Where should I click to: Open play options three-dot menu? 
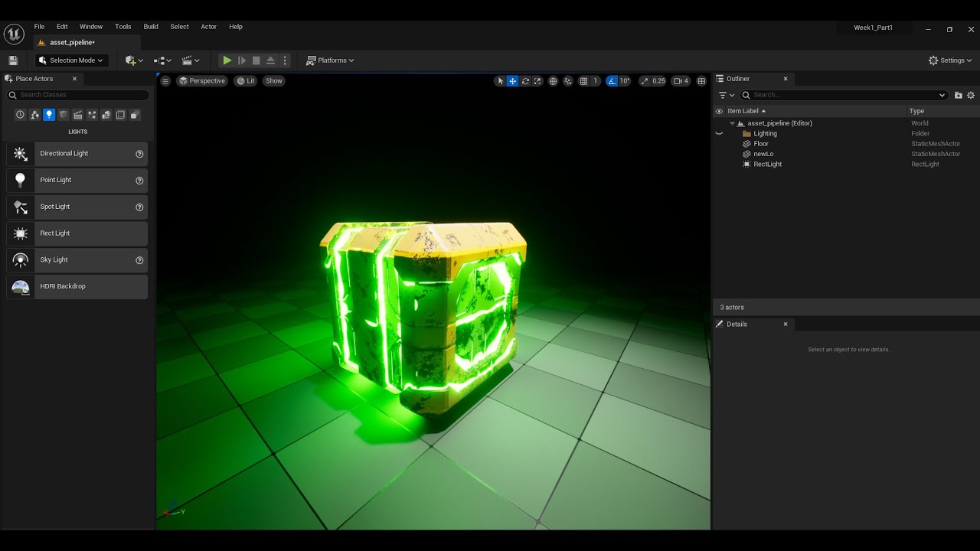tap(285, 60)
